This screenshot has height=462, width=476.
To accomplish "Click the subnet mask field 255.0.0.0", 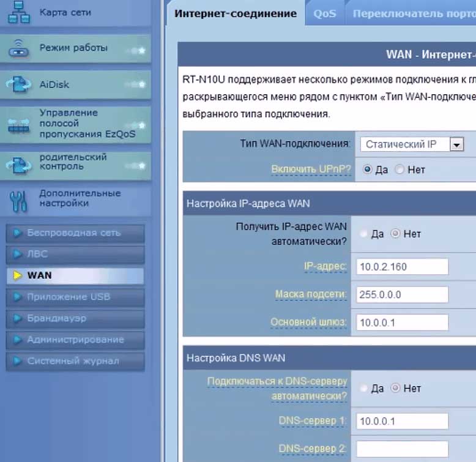I will pos(402,294).
